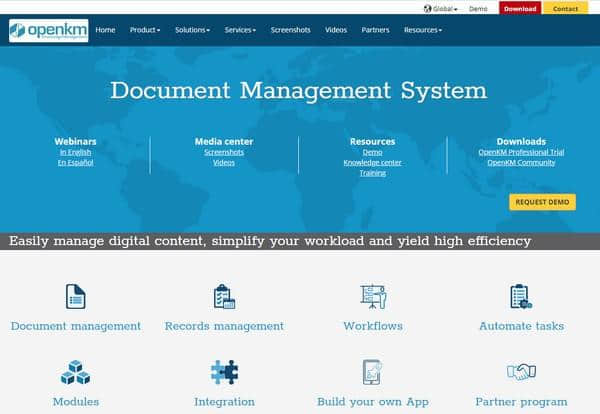The image size is (600, 414).
Task: Open the Training link
Action: (373, 173)
